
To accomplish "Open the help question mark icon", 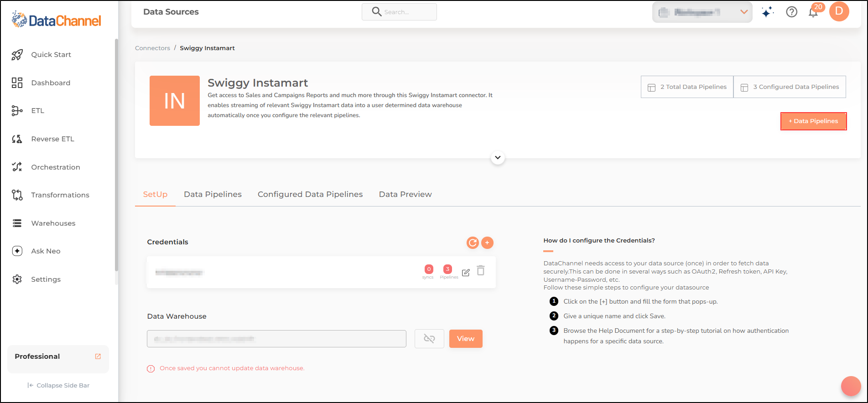I will [x=792, y=12].
